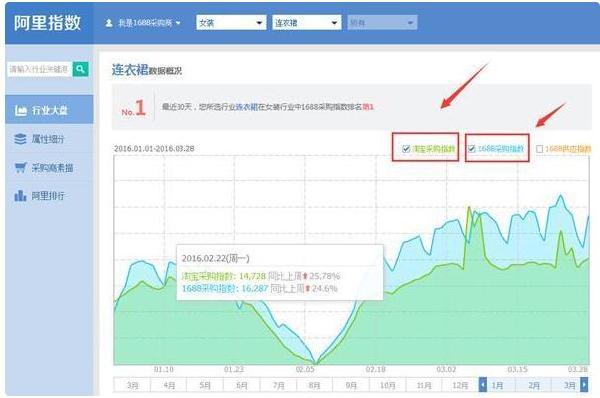Enable the 1688供应指数 checkbox

[x=540, y=149]
